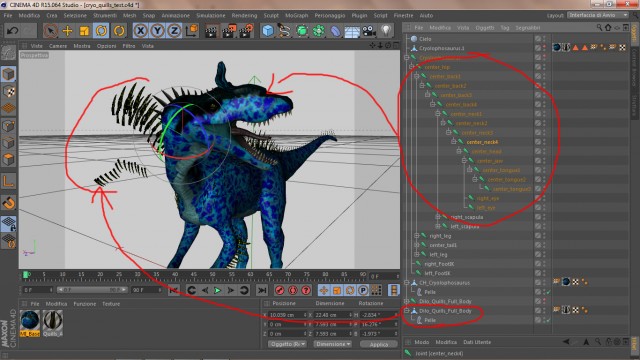Select the Scale tool icon
This screenshot has height=360, width=640.
click(84, 31)
